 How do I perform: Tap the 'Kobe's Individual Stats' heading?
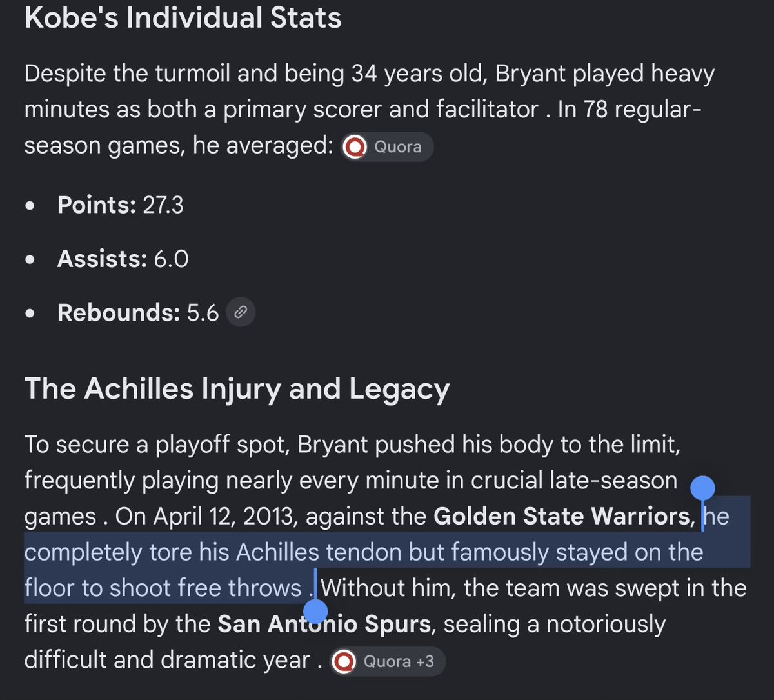pyautogui.click(x=183, y=17)
